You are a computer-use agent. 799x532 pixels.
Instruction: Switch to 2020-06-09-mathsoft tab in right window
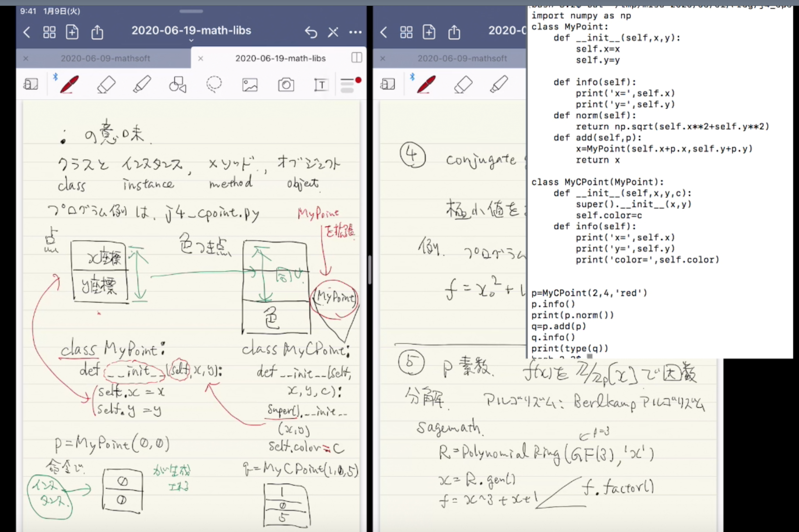tap(462, 58)
